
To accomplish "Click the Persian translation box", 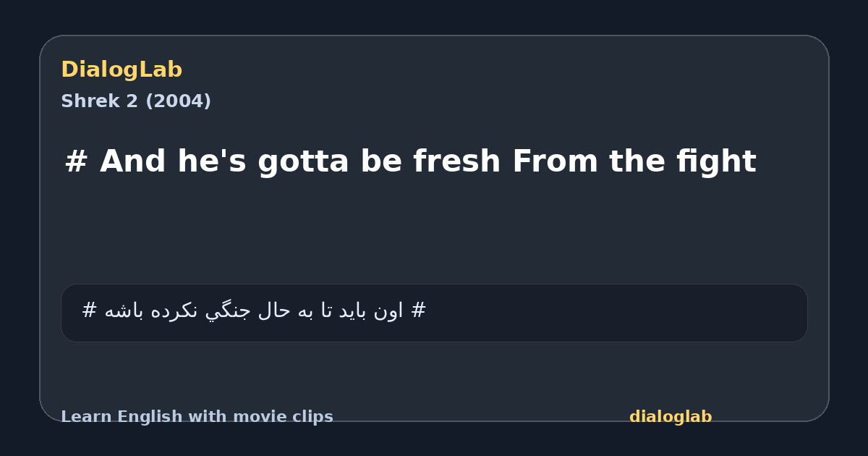I will coord(434,313).
